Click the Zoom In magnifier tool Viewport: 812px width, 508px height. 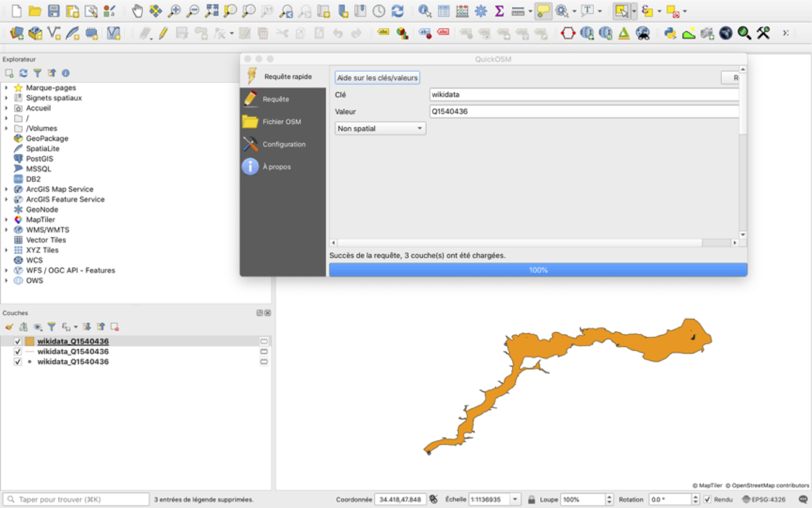[x=174, y=11]
